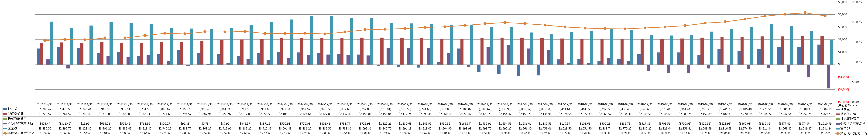The width and height of the screenshot is (868, 136).
Task: Click the 15.39% ratio cell
Action: click(x=45, y=133)
